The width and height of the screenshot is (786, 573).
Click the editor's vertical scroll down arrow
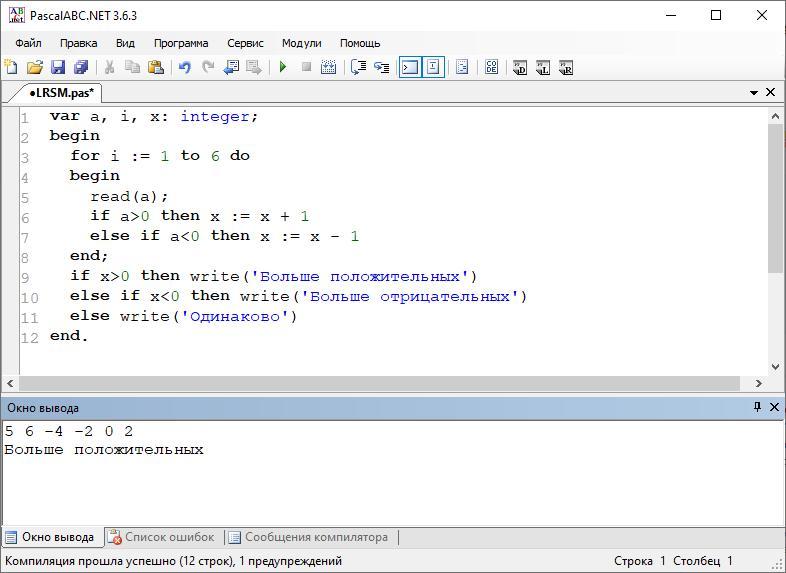pos(775,366)
